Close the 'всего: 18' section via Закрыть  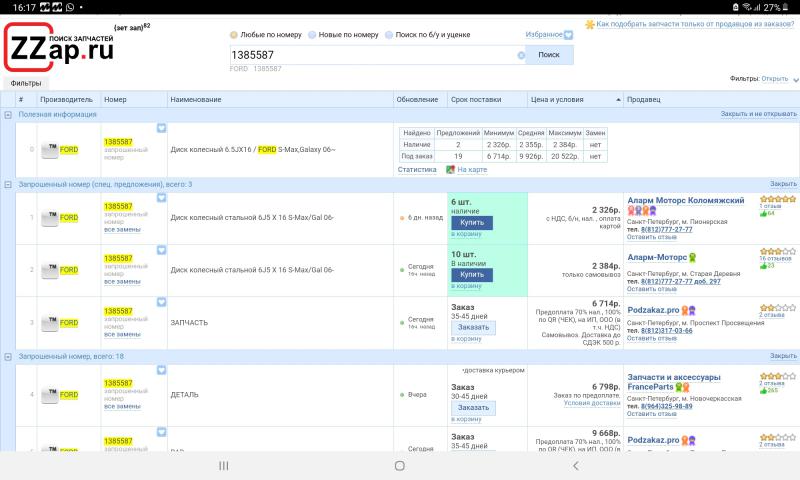[x=783, y=356]
